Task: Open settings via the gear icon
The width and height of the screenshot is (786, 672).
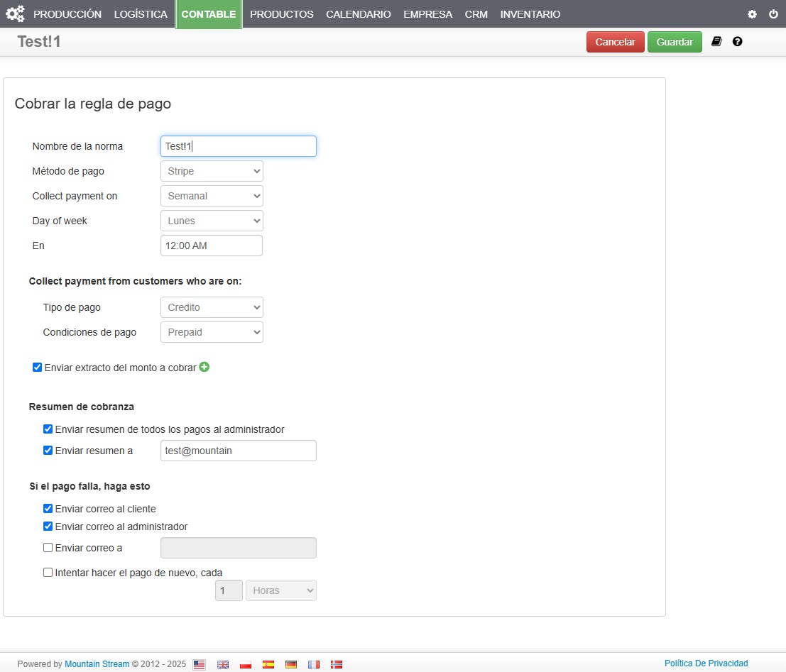Action: point(753,14)
